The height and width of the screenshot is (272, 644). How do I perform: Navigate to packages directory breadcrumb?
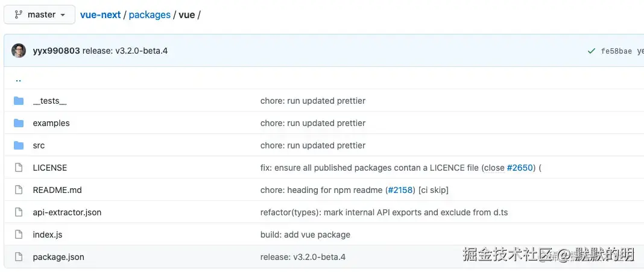(x=150, y=14)
